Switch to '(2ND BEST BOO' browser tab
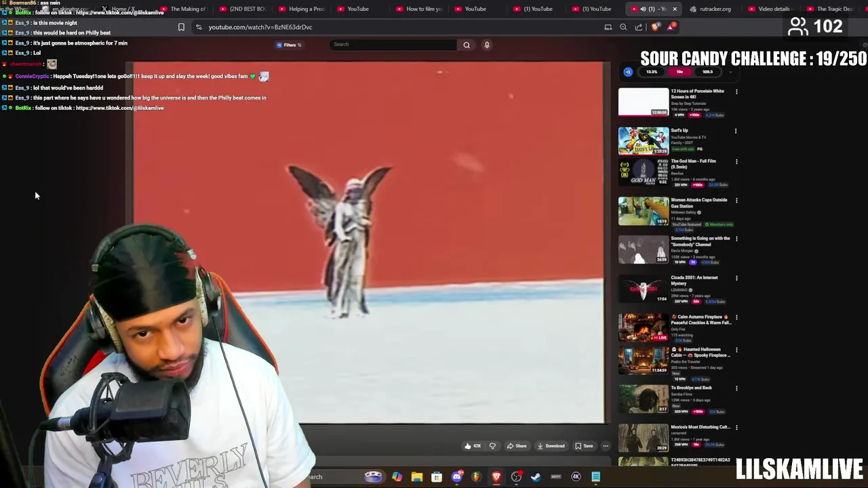The image size is (868, 488). tap(243, 9)
